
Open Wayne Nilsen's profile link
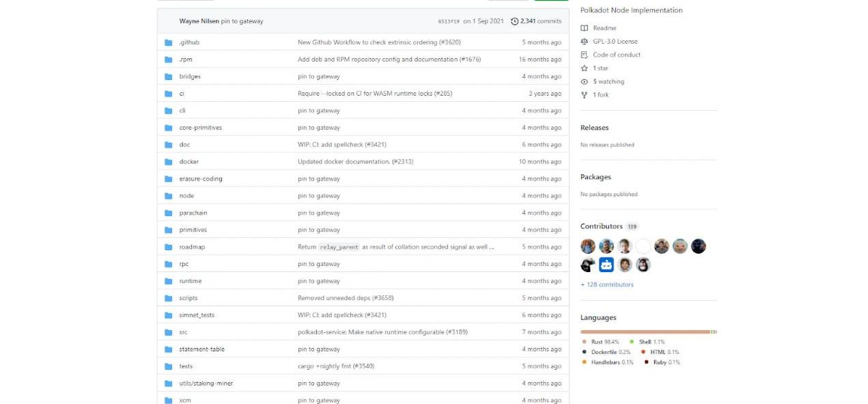199,21
